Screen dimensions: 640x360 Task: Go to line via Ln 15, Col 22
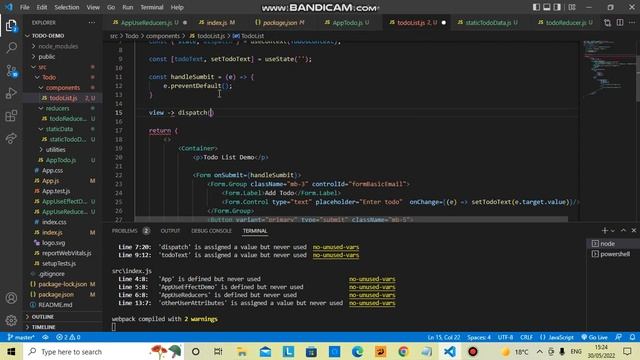(444, 338)
